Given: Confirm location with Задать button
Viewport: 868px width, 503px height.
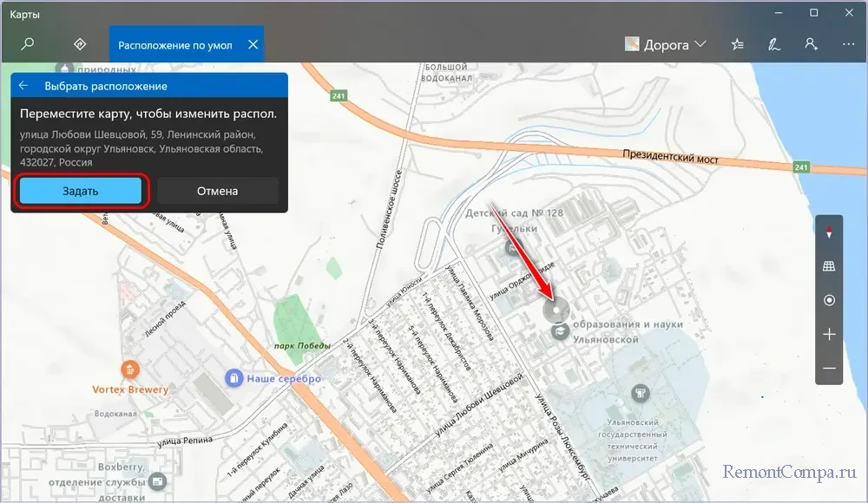Looking at the screenshot, I should (x=80, y=191).
